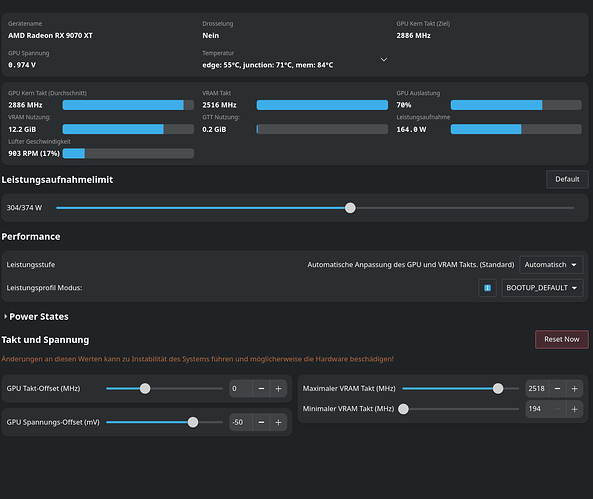Click the Default power limit button
The width and height of the screenshot is (593, 499).
point(567,179)
